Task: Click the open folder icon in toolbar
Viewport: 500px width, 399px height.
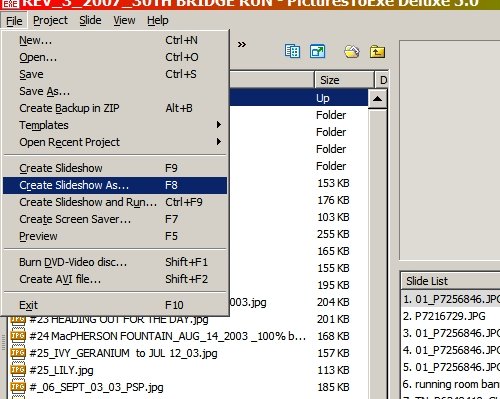Action: (352, 51)
